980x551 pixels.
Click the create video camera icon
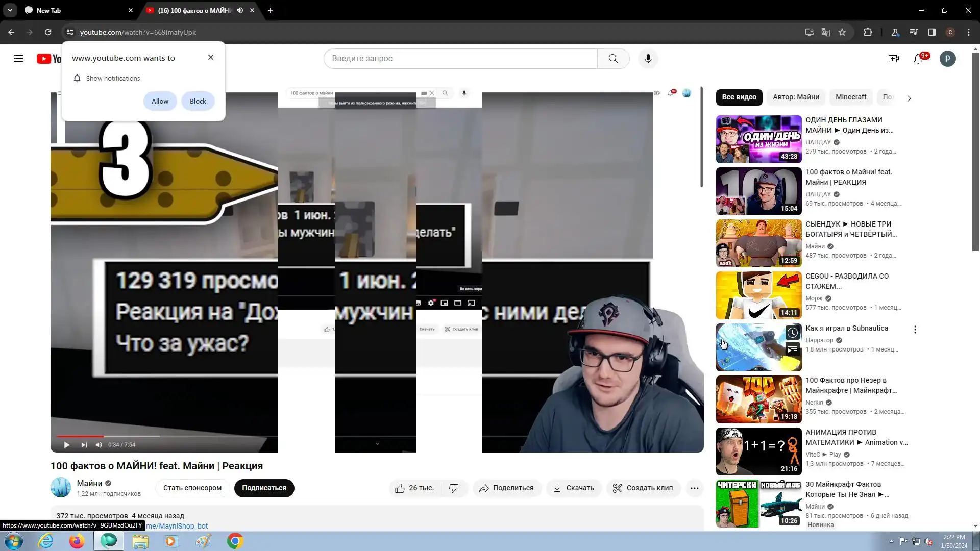[x=893, y=59]
